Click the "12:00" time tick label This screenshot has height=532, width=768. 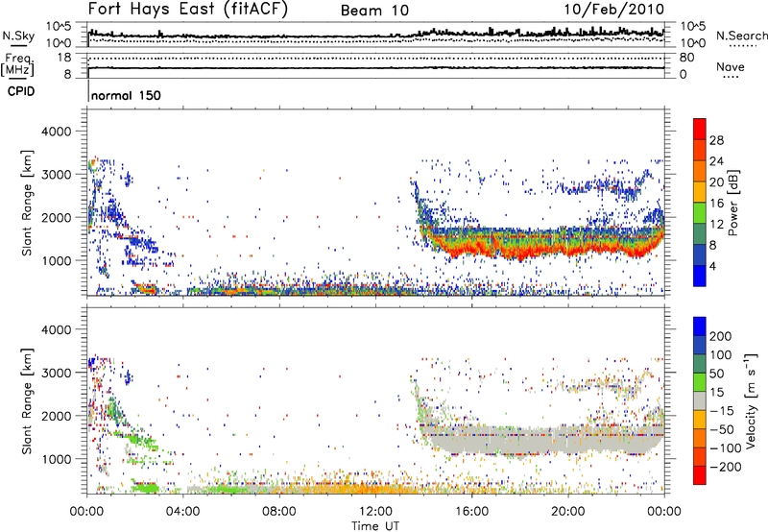pos(375,512)
